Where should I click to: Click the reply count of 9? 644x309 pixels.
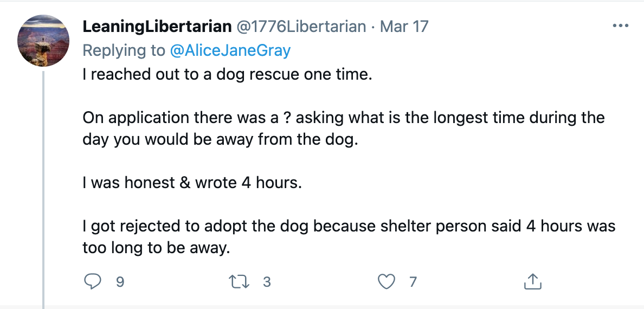pyautogui.click(x=119, y=282)
